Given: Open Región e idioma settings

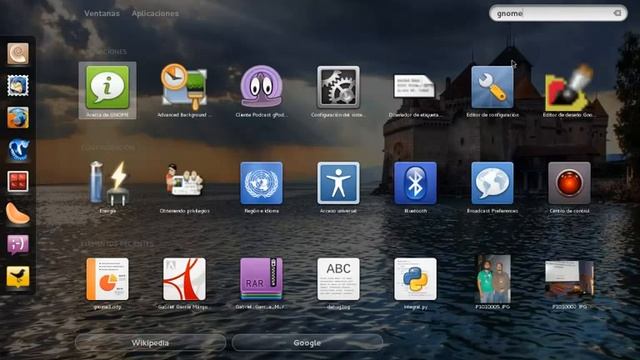Looking at the screenshot, I should tap(261, 187).
